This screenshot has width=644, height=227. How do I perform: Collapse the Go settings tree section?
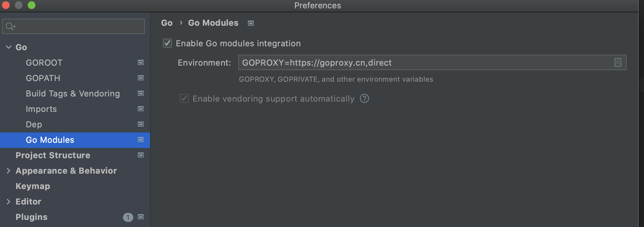(x=9, y=47)
